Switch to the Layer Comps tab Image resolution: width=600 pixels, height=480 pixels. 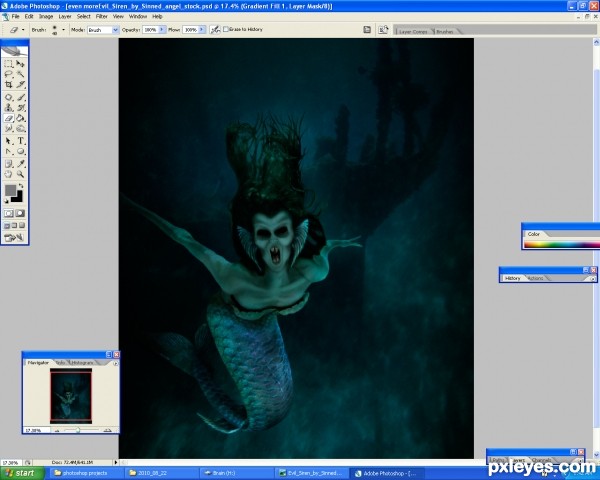(413, 32)
